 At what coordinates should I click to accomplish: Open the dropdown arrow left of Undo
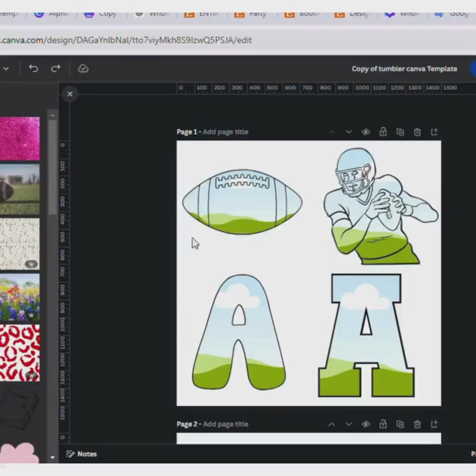(x=6, y=69)
